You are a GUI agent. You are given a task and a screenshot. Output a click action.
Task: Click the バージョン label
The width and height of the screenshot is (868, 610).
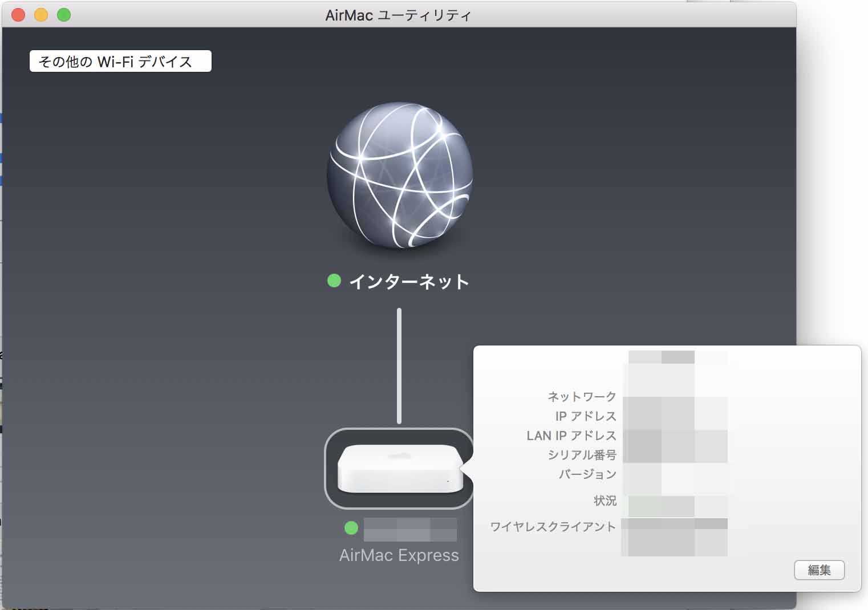587,474
